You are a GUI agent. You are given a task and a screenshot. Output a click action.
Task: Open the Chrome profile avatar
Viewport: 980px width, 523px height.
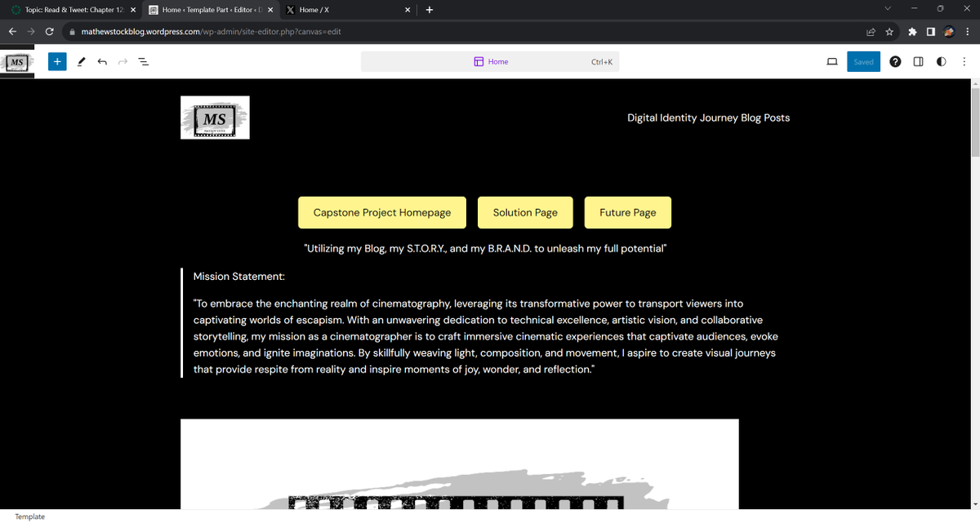point(949,32)
